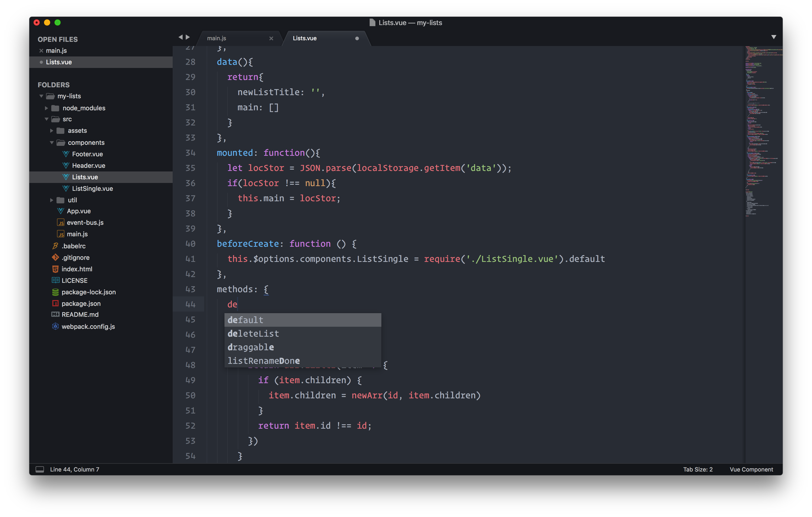This screenshot has width=812, height=517.
Task: Close the main.js tab
Action: pos(271,38)
